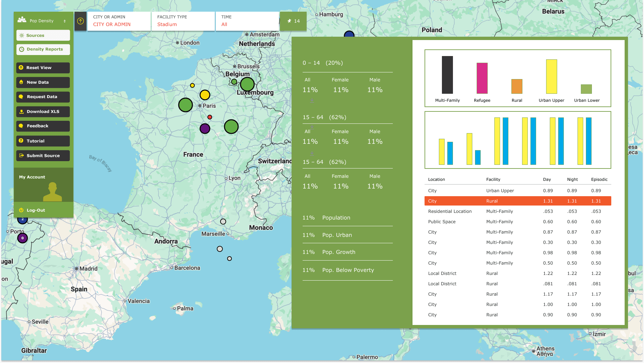Select the New Data flame icon
The height and width of the screenshot is (363, 644).
click(21, 82)
